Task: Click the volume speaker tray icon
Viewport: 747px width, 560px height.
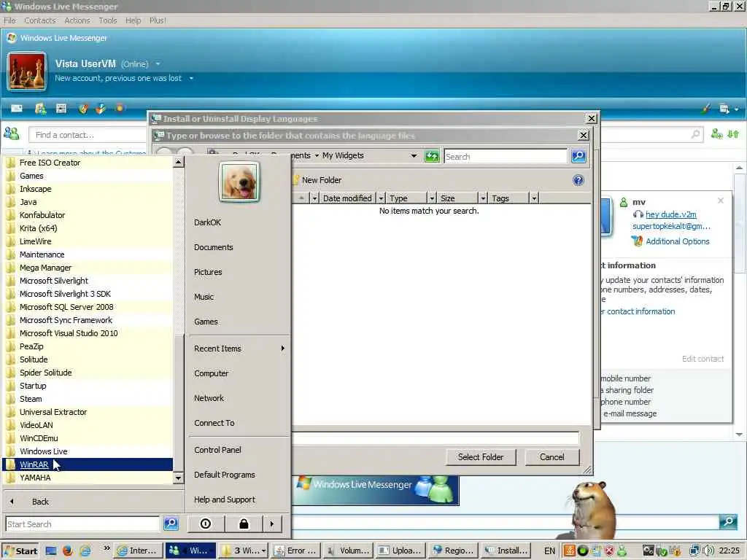Action: (x=708, y=551)
